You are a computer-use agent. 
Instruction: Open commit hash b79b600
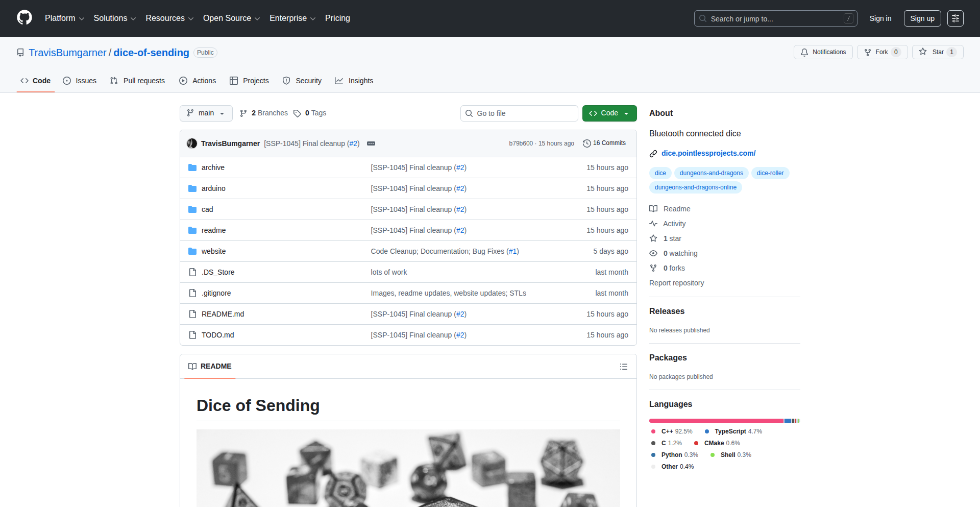coord(521,143)
